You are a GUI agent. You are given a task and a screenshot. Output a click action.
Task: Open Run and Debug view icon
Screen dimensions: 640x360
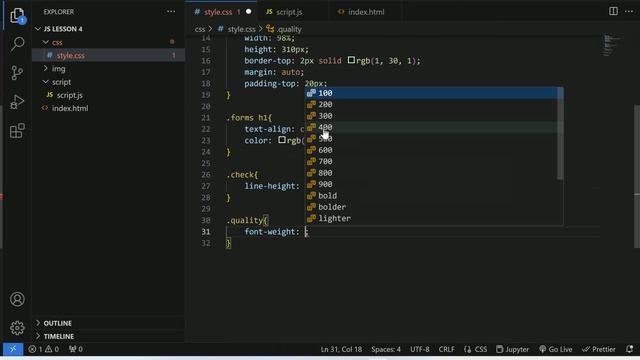coord(17,102)
